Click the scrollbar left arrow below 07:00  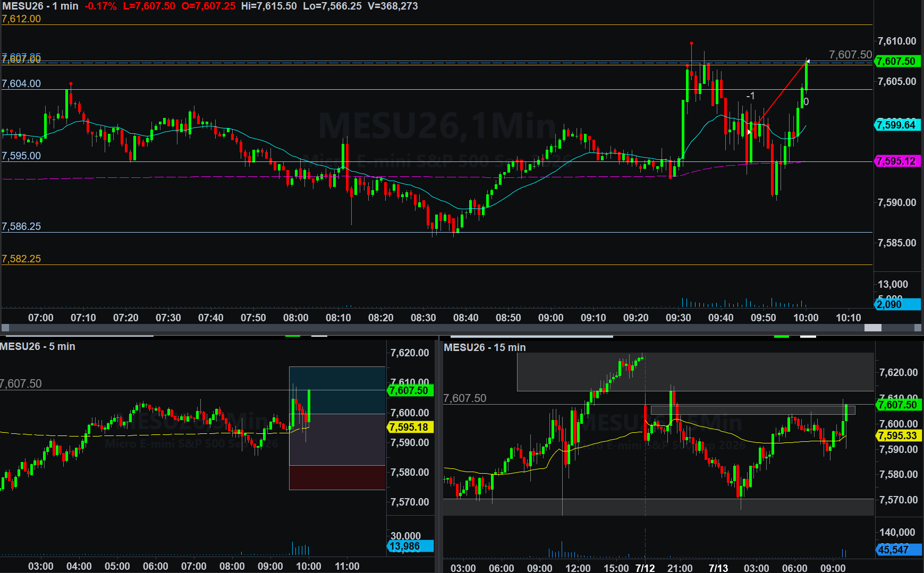5,328
